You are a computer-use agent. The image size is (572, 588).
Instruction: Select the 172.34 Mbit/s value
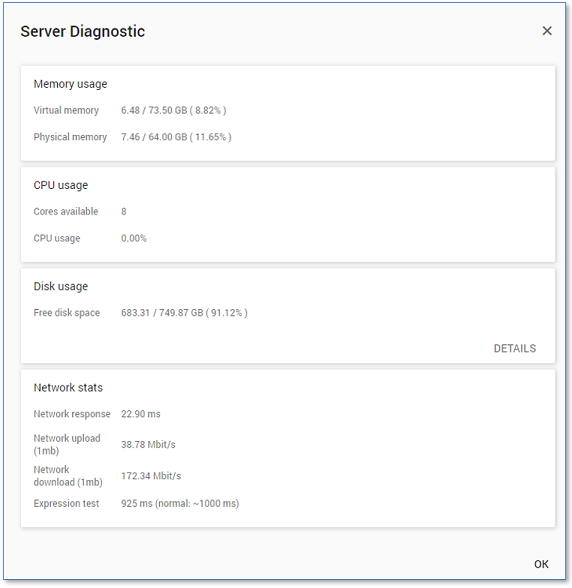150,476
